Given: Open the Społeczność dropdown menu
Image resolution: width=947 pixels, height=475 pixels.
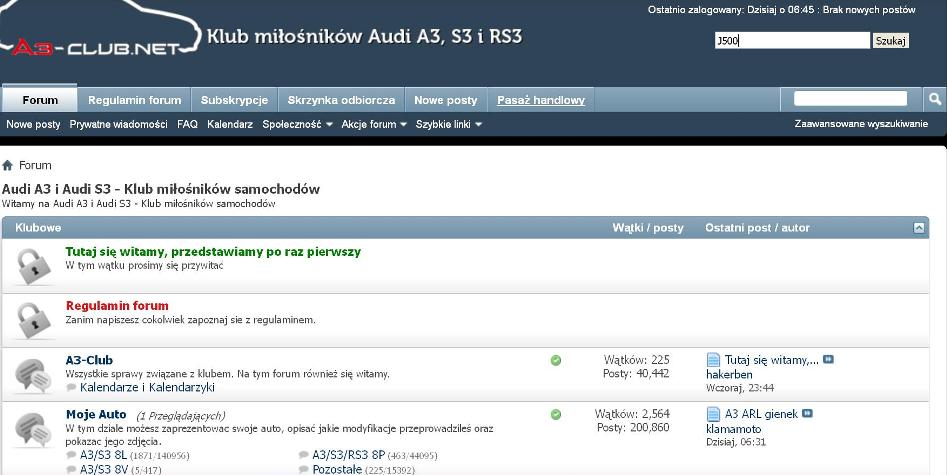Looking at the screenshot, I should tap(297, 124).
